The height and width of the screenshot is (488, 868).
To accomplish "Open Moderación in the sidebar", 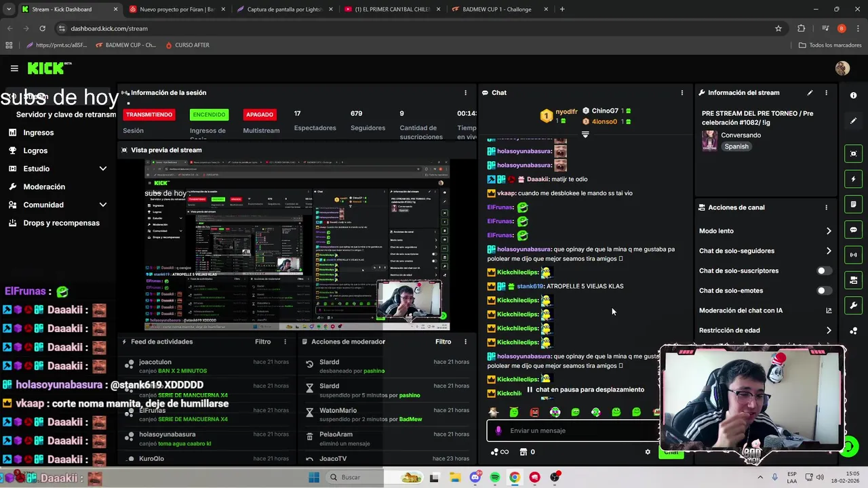I will point(44,187).
